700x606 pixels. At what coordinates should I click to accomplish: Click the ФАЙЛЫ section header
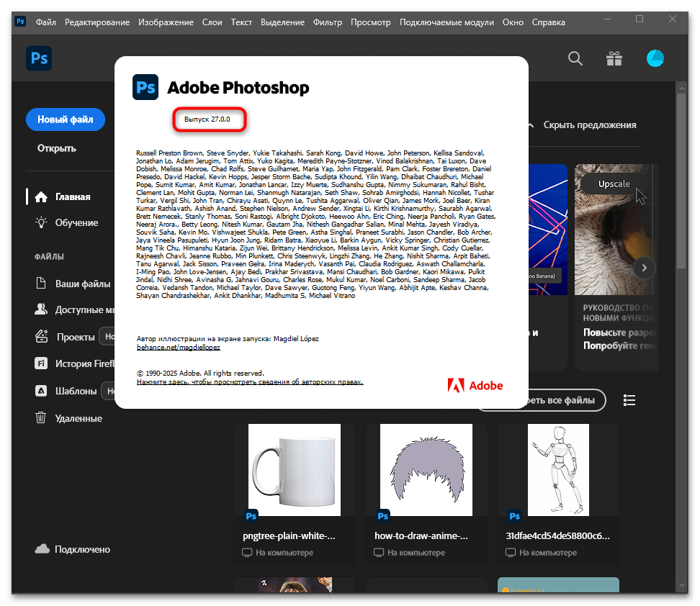point(49,257)
